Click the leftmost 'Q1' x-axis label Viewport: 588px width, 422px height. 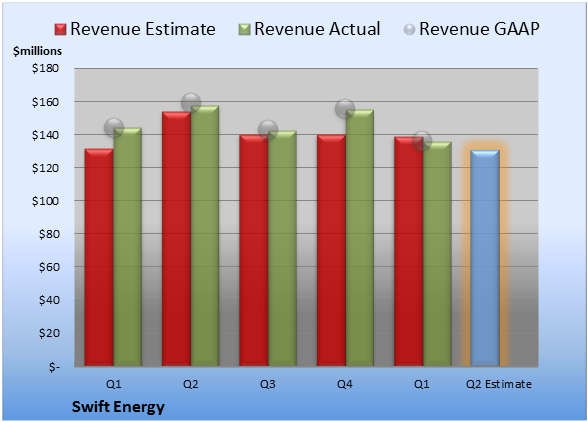[x=113, y=384]
